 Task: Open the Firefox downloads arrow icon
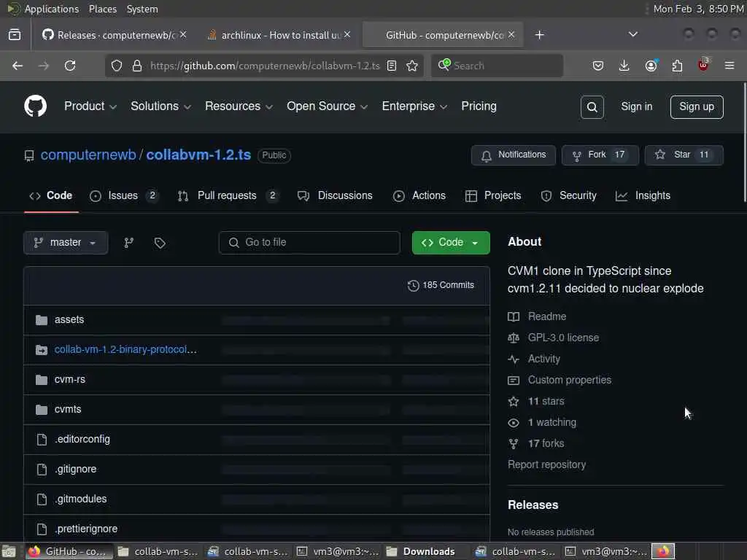[x=624, y=66]
